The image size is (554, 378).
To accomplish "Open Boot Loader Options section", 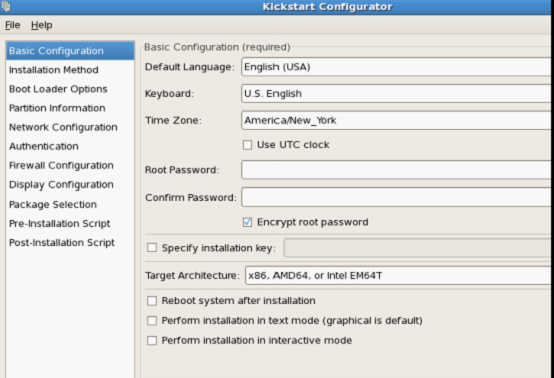I will click(70, 89).
